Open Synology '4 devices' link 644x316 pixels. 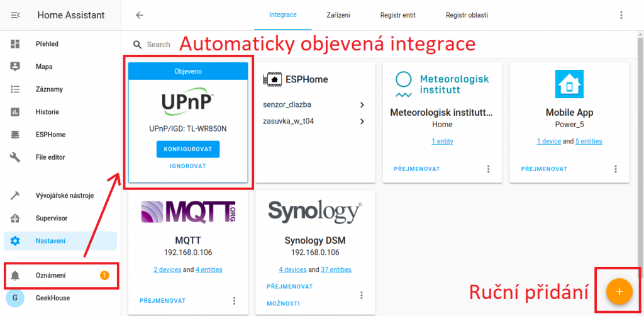click(x=293, y=270)
